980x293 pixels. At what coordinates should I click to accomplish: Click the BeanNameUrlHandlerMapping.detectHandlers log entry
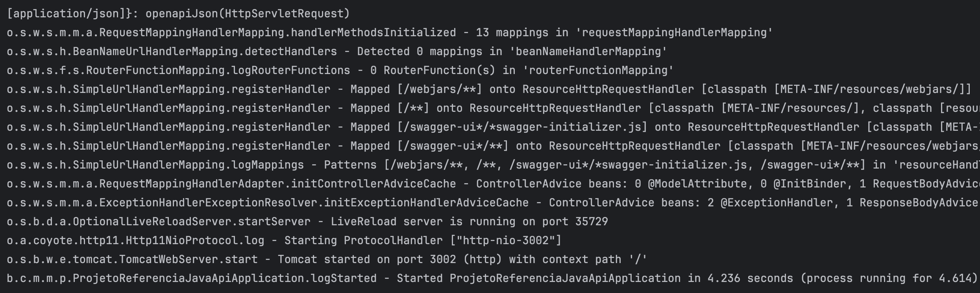172,52
